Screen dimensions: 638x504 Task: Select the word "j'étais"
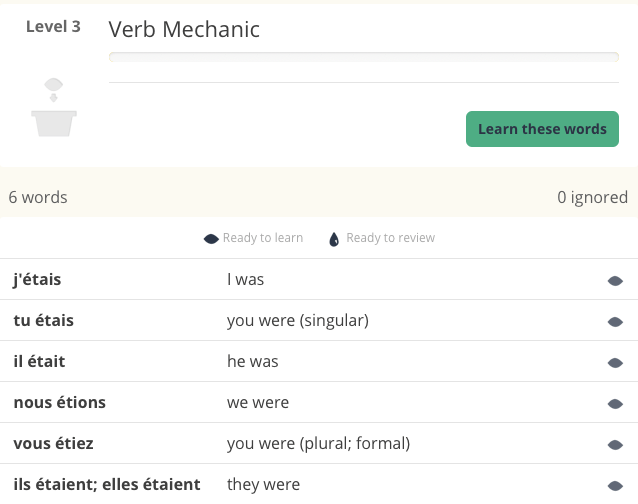tap(37, 280)
